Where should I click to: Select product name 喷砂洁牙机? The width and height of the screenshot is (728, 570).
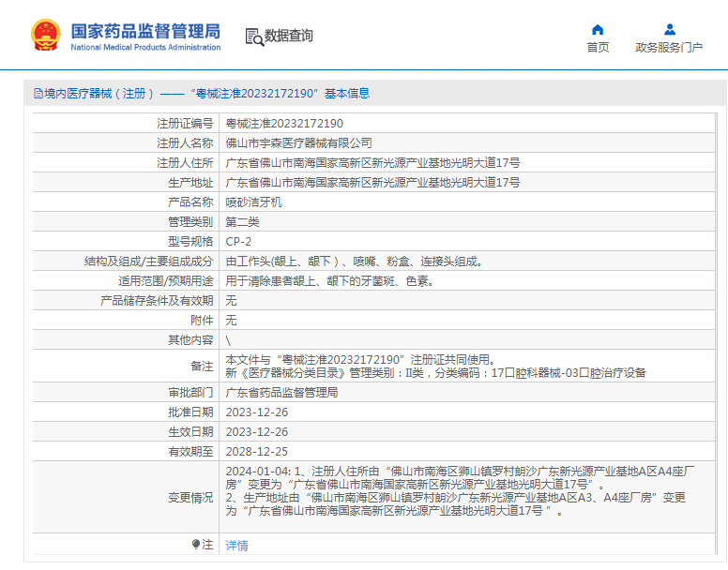point(253,202)
